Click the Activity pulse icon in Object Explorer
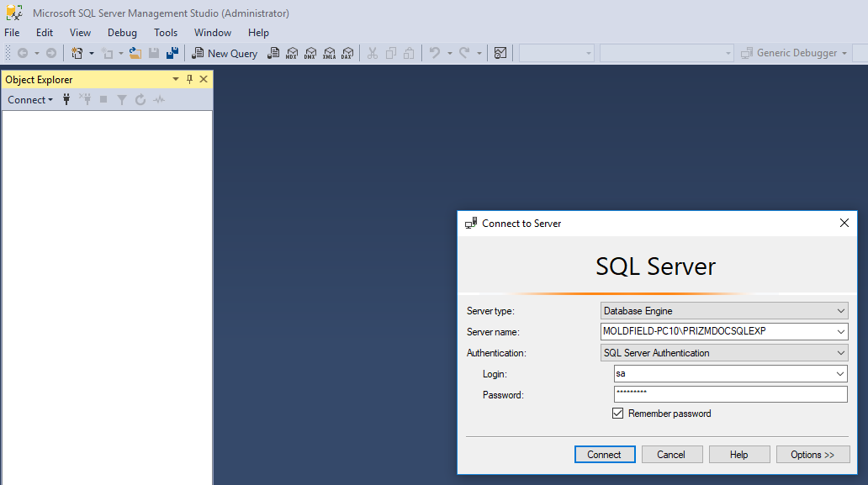The width and height of the screenshot is (868, 485). point(159,99)
